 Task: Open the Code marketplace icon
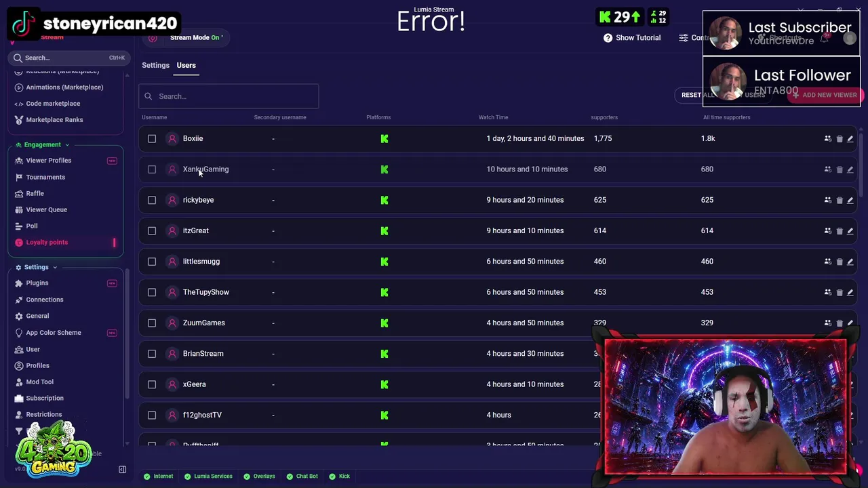tap(19, 104)
